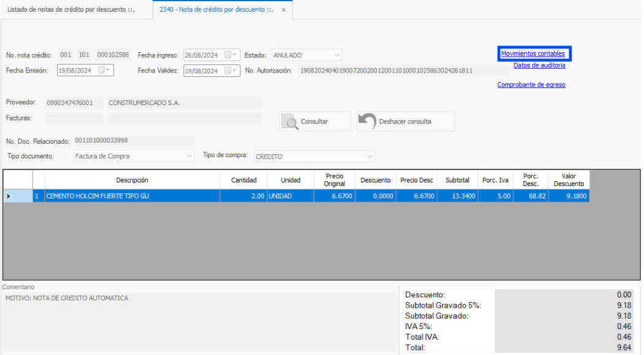The height and width of the screenshot is (355, 644).
Task: Click the Descripción column header
Action: pyautogui.click(x=133, y=180)
